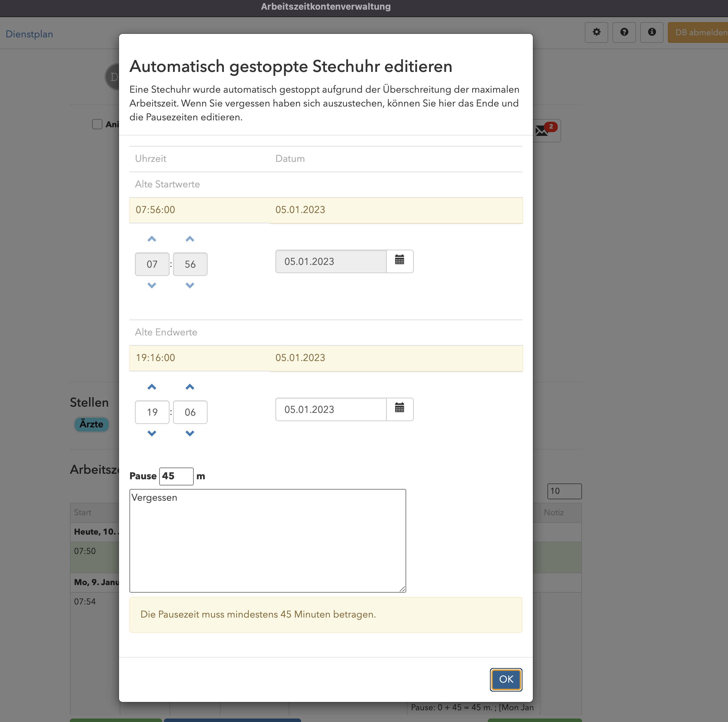Image resolution: width=728 pixels, height=722 pixels.
Task: Click old end time value 19:16:00
Action: click(155, 358)
